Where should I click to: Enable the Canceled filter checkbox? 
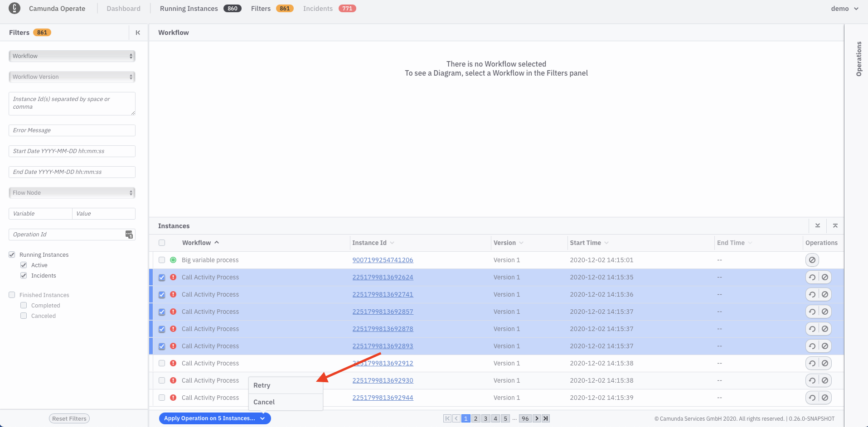tap(24, 316)
